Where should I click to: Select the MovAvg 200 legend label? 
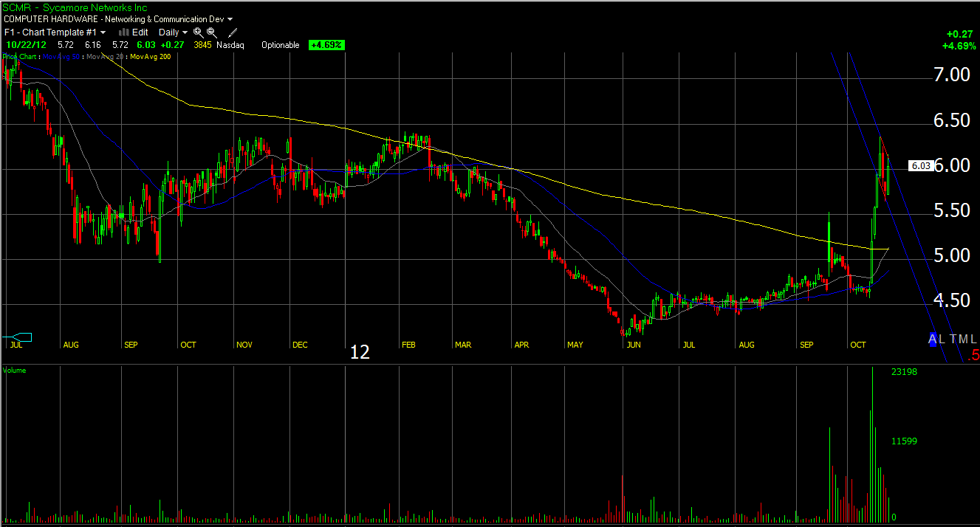click(152, 56)
